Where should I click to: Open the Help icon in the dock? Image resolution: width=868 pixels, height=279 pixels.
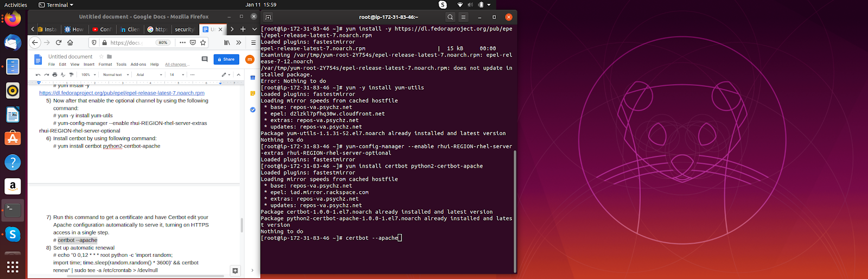click(12, 162)
